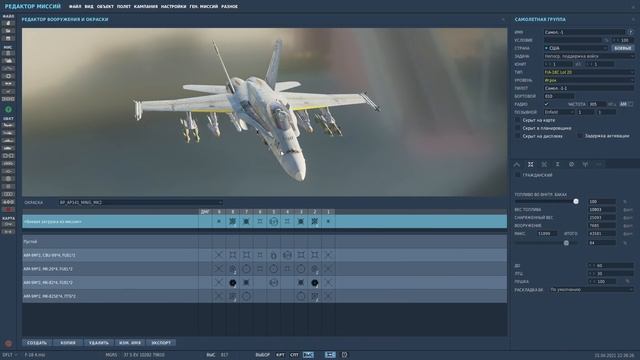Click pylon 3 icon in MK-82SE*4 row
Screen dimensions: 640x360
[301, 296]
